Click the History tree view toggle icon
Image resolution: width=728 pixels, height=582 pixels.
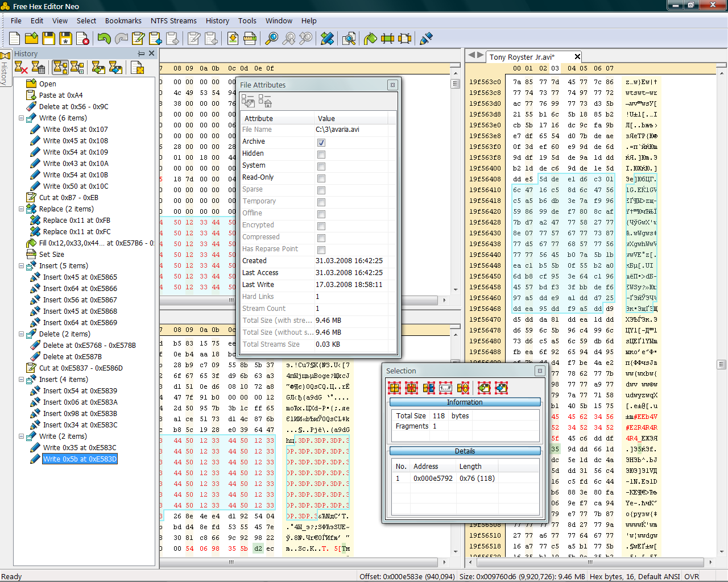coord(60,67)
